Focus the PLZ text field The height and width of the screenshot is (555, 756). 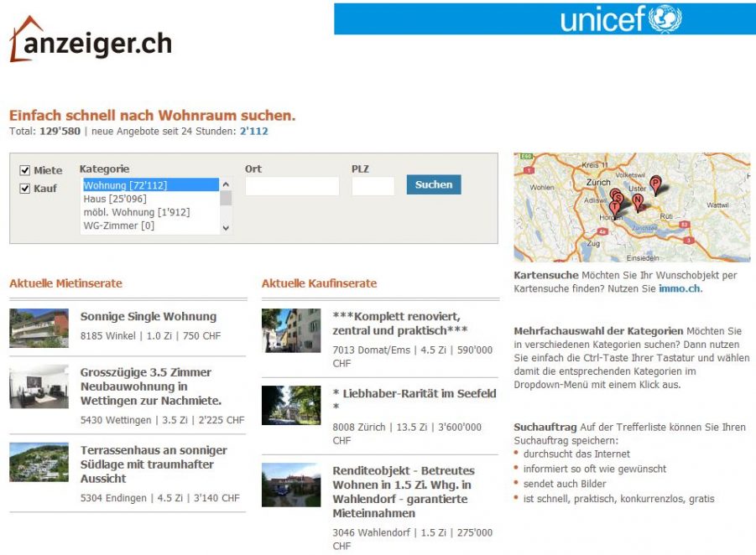373,186
